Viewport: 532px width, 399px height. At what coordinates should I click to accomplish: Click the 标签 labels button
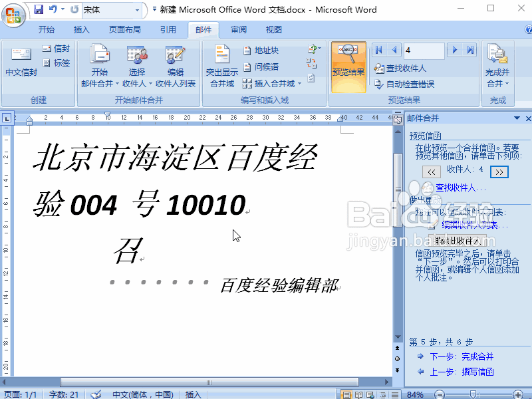coord(56,63)
